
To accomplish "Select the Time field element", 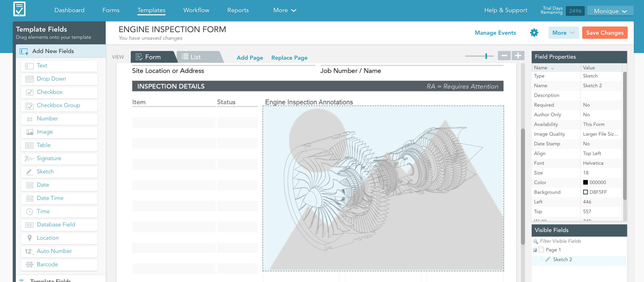I will point(59,211).
